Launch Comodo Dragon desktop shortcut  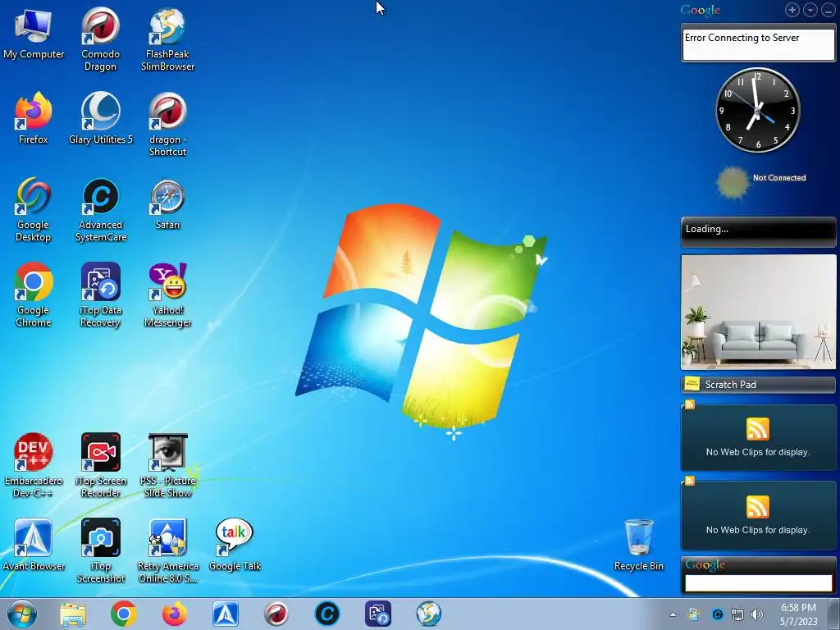click(100, 39)
